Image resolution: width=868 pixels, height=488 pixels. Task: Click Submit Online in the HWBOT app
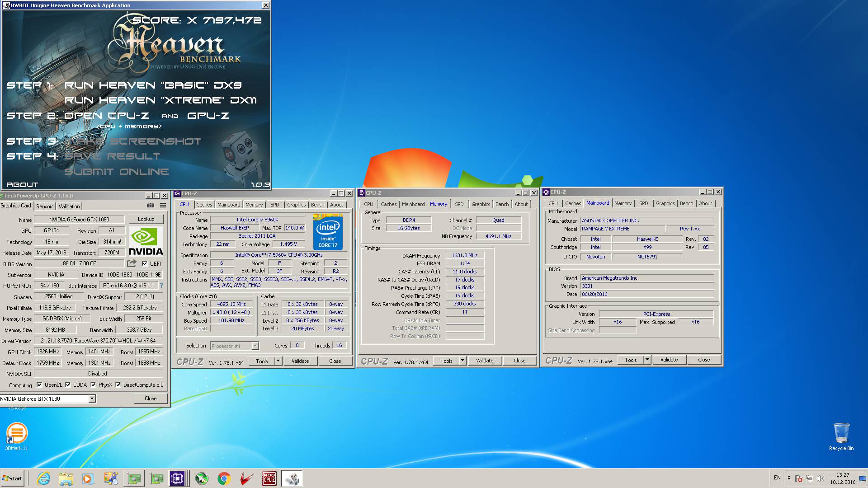(x=117, y=172)
